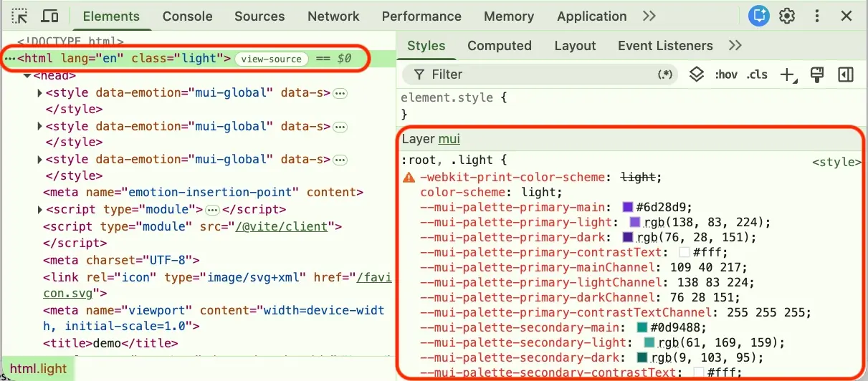Image resolution: width=868 pixels, height=381 pixels.
Task: Click the warning icon on -webkit-print-color-scheme
Action: click(409, 177)
